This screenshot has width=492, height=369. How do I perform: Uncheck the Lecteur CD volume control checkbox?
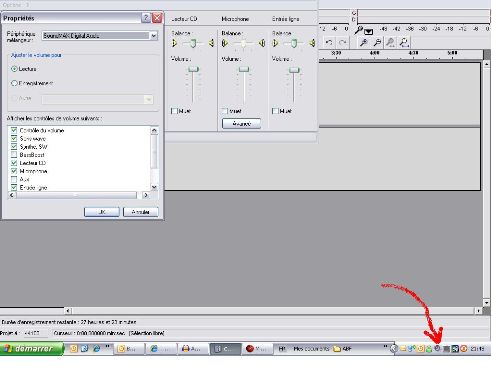point(14,163)
